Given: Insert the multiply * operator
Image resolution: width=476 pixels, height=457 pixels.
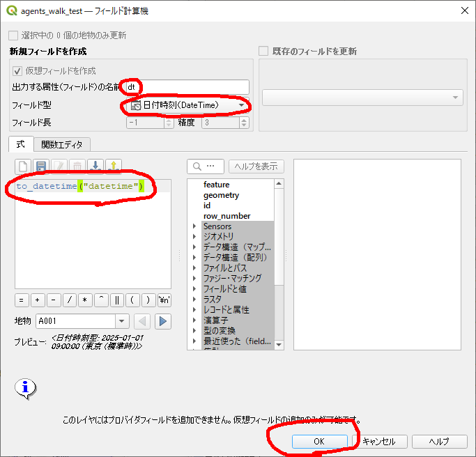Looking at the screenshot, I should (x=85, y=300).
